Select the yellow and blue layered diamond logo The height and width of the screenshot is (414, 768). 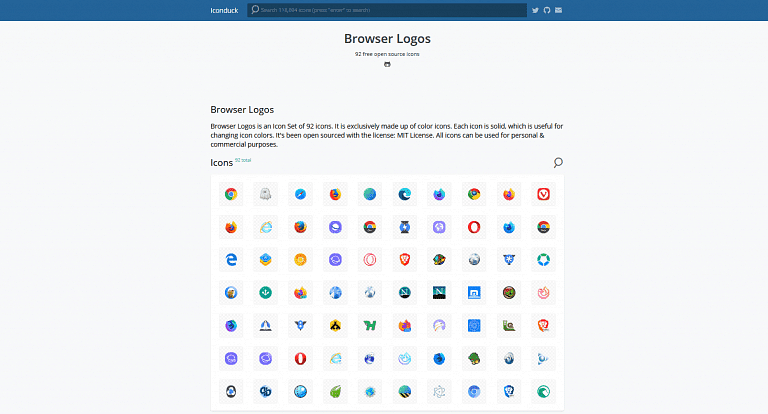point(265,260)
